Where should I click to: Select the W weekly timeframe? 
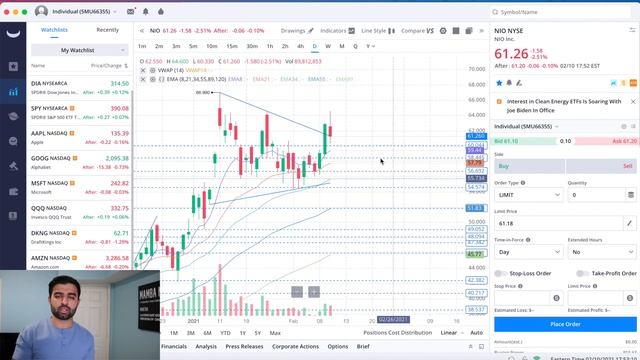[328, 46]
